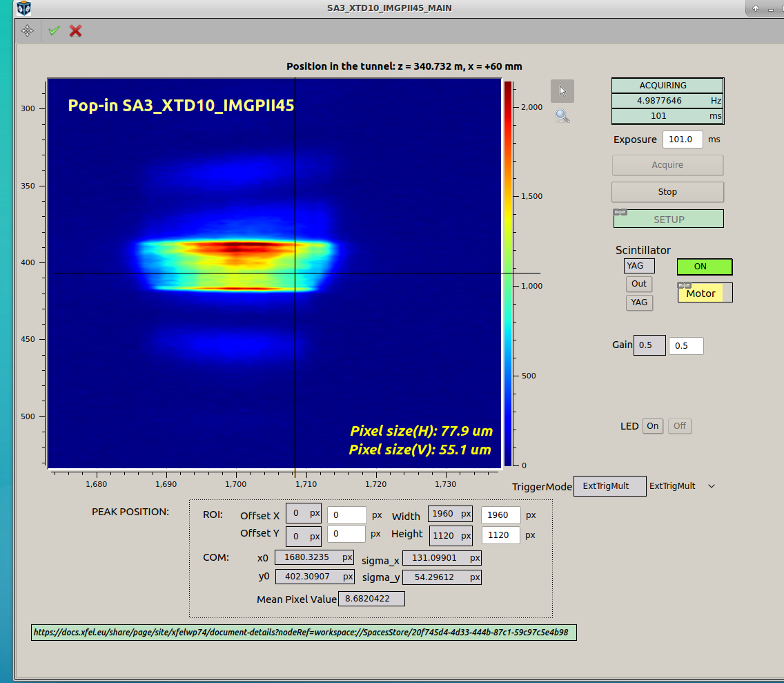Insert the YAG scintillator button below Out

click(639, 302)
